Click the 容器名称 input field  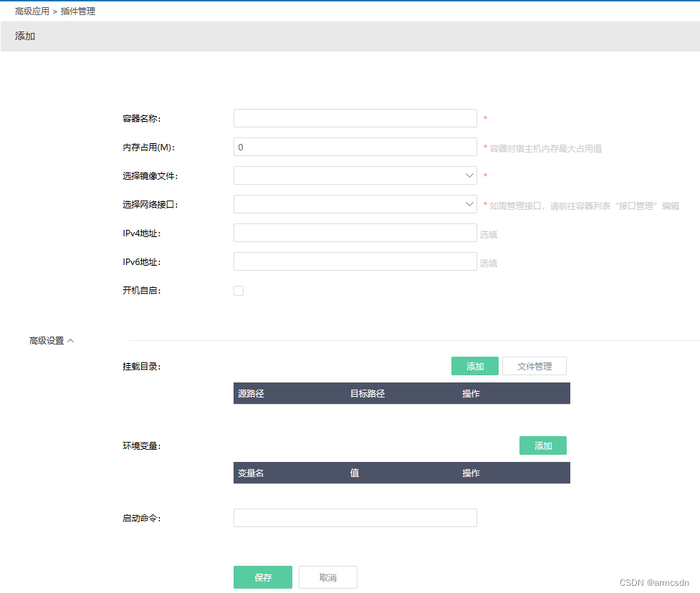355,118
